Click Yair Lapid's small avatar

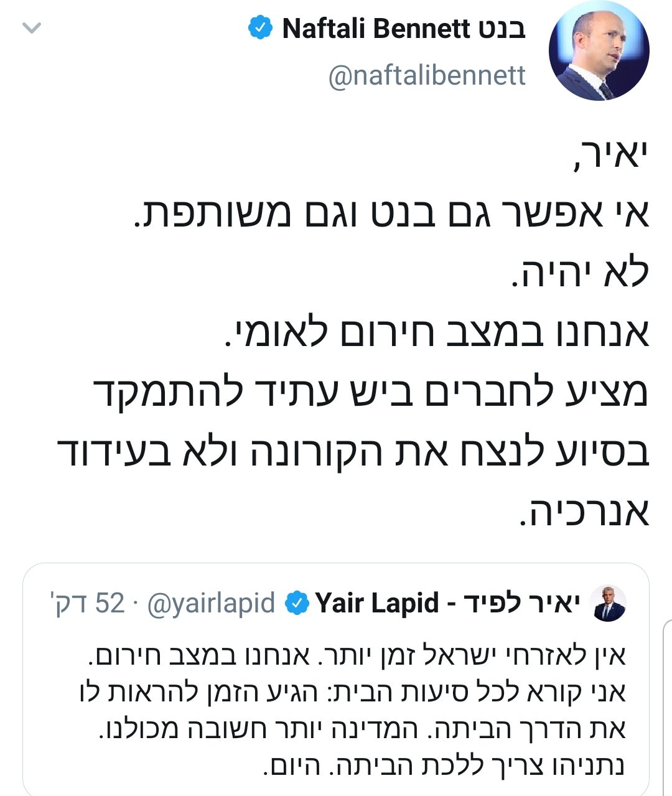(x=607, y=602)
